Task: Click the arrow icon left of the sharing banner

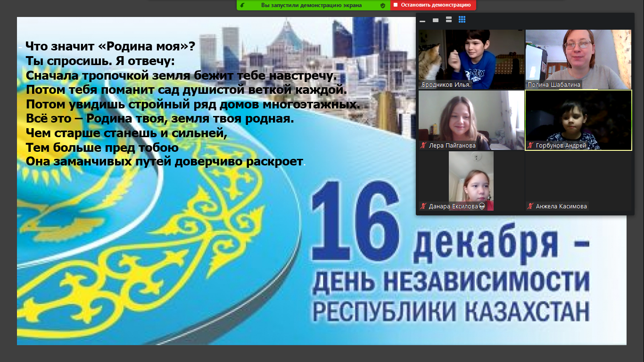Action: (242, 5)
